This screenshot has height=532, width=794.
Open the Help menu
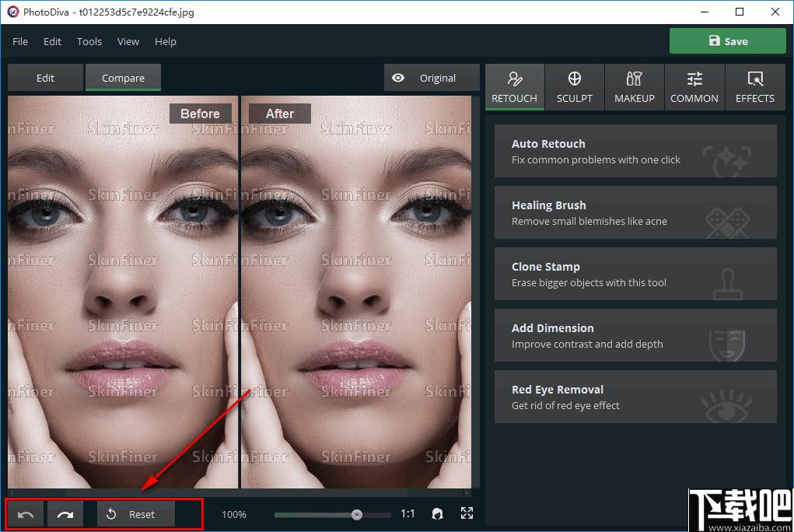point(166,41)
